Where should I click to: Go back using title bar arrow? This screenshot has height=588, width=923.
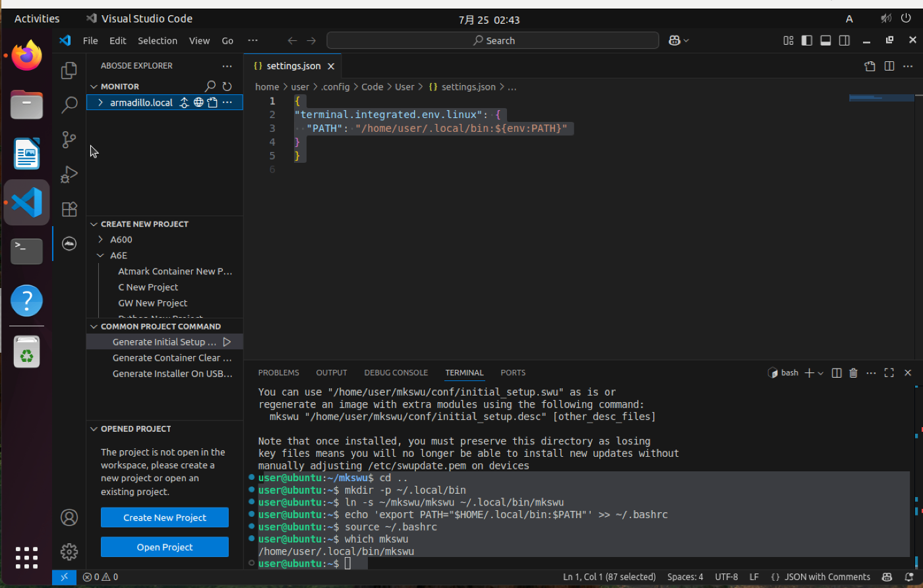(292, 40)
